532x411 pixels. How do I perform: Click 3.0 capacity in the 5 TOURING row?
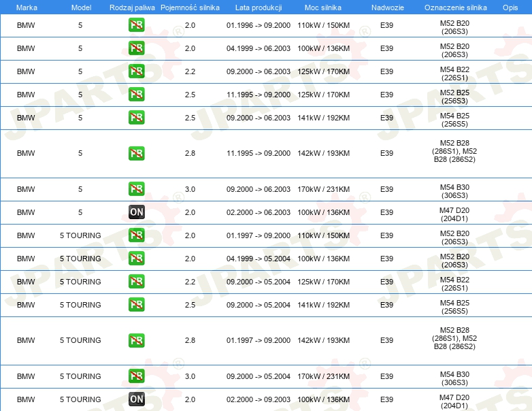click(190, 376)
